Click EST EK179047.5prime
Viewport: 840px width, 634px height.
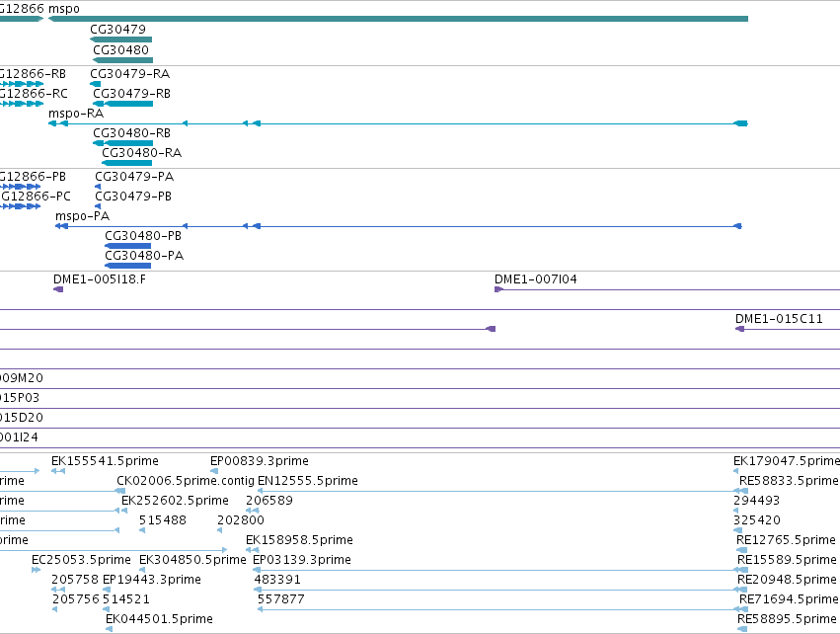(x=787, y=461)
